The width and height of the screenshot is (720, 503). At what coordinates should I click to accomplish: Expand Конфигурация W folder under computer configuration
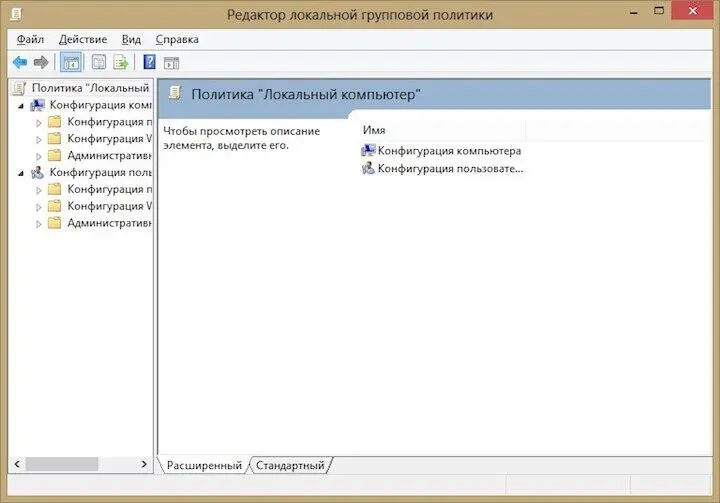click(x=39, y=139)
